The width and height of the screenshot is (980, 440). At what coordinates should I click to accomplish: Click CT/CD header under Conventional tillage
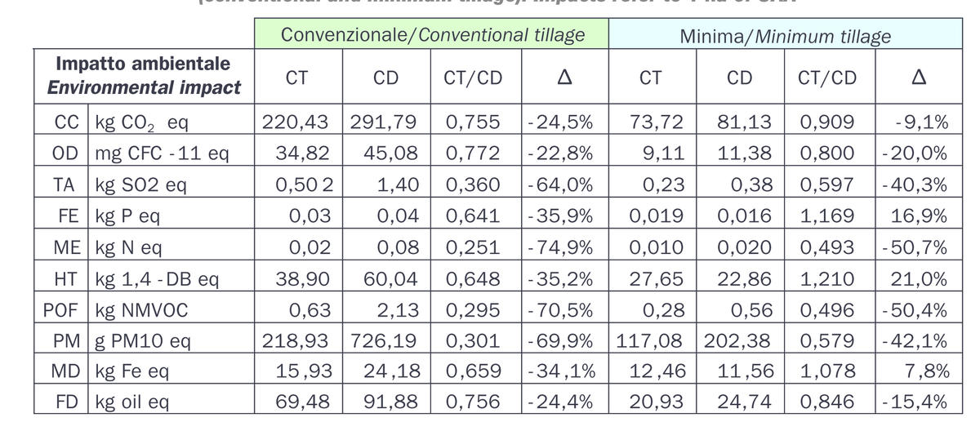[473, 78]
